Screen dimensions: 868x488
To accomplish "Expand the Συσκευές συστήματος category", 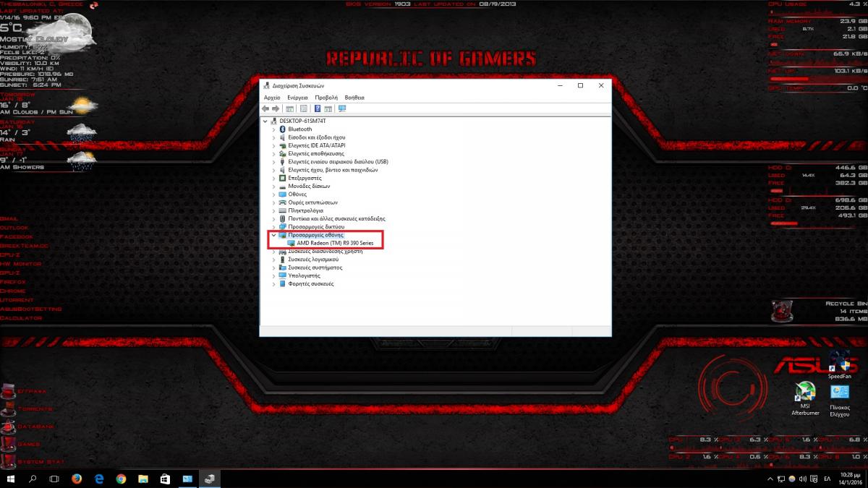I will pyautogui.click(x=273, y=267).
